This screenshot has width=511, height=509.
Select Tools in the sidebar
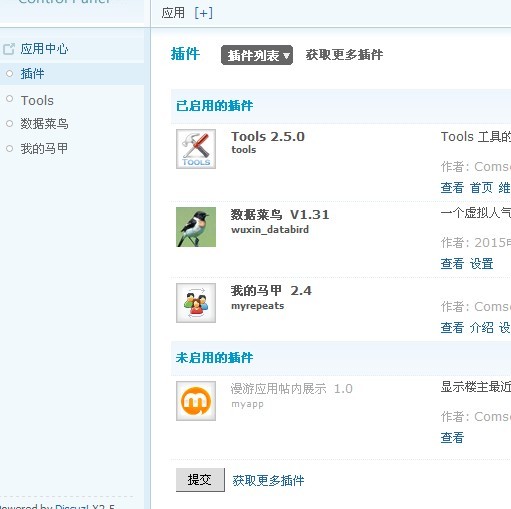37,100
